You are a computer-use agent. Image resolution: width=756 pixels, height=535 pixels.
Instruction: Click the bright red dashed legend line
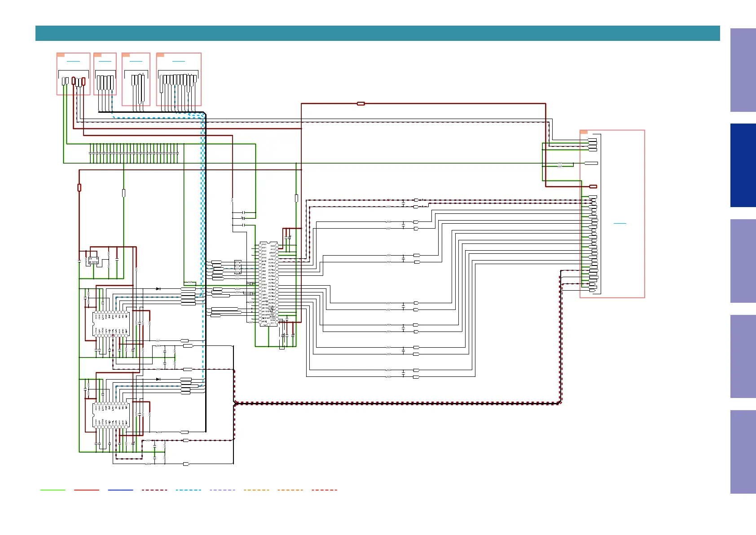click(324, 490)
